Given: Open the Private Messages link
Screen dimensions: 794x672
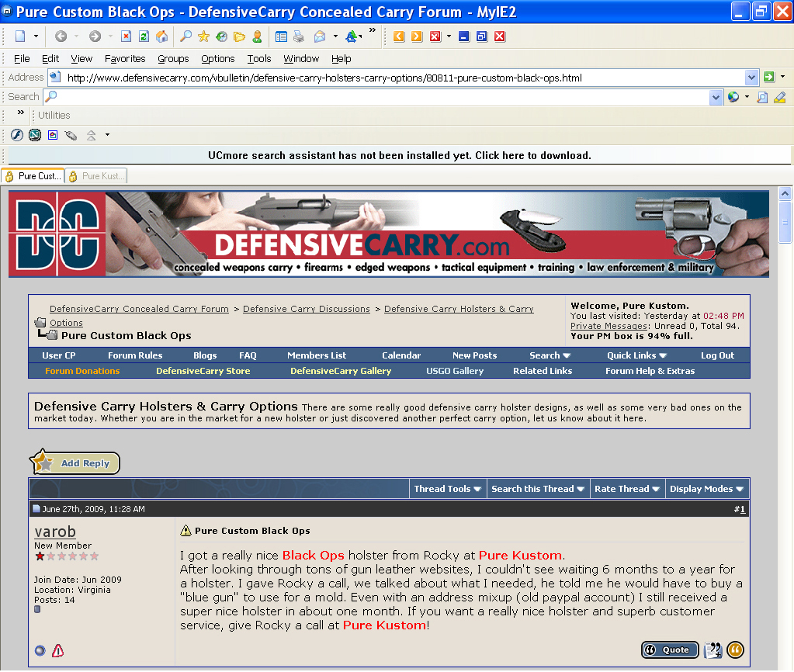Looking at the screenshot, I should pyautogui.click(x=609, y=326).
